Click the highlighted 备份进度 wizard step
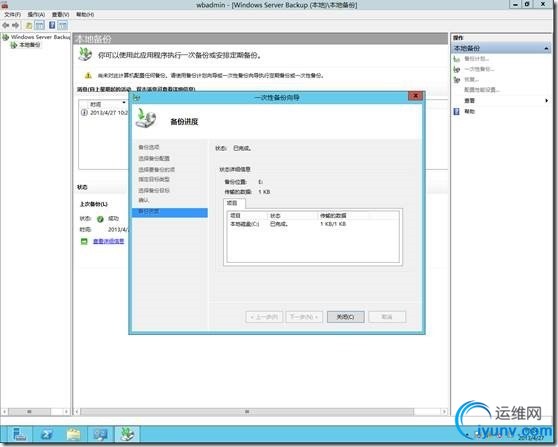Viewport: 558px width, 447px height. click(170, 212)
